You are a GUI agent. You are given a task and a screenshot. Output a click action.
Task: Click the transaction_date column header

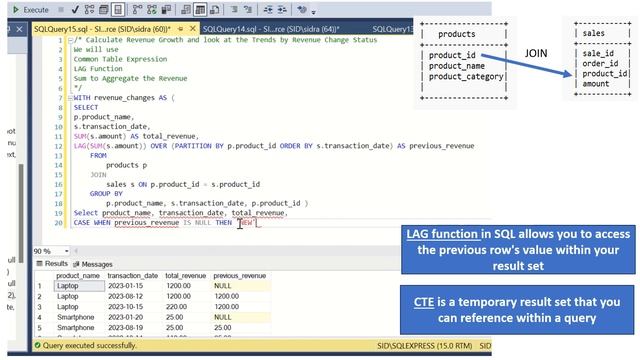pyautogui.click(x=133, y=276)
